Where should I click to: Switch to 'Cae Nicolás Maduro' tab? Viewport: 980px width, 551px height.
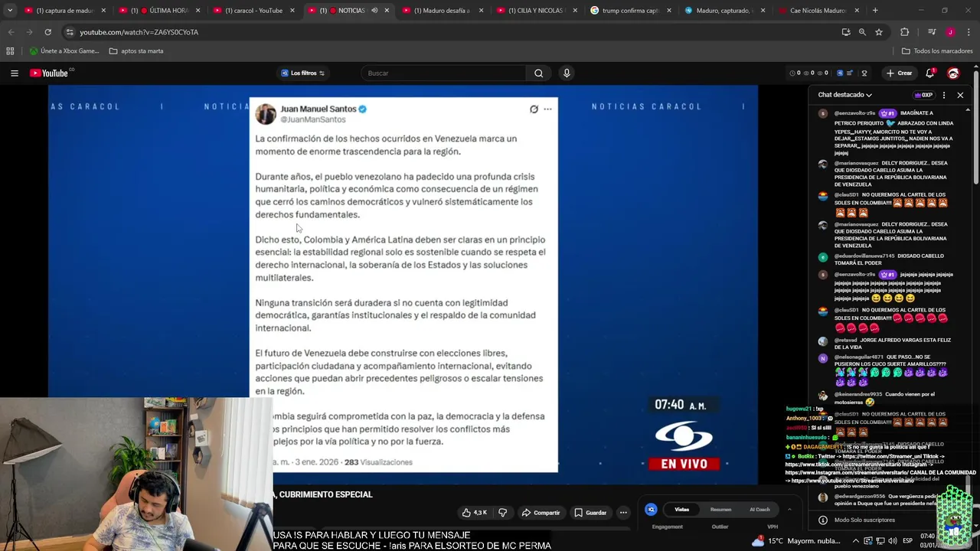pos(818,11)
